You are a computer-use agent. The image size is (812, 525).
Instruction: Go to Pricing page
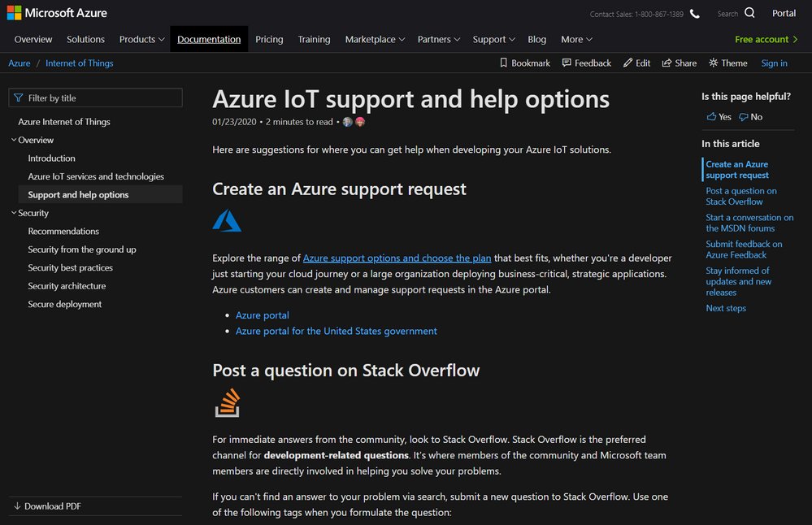tap(269, 39)
